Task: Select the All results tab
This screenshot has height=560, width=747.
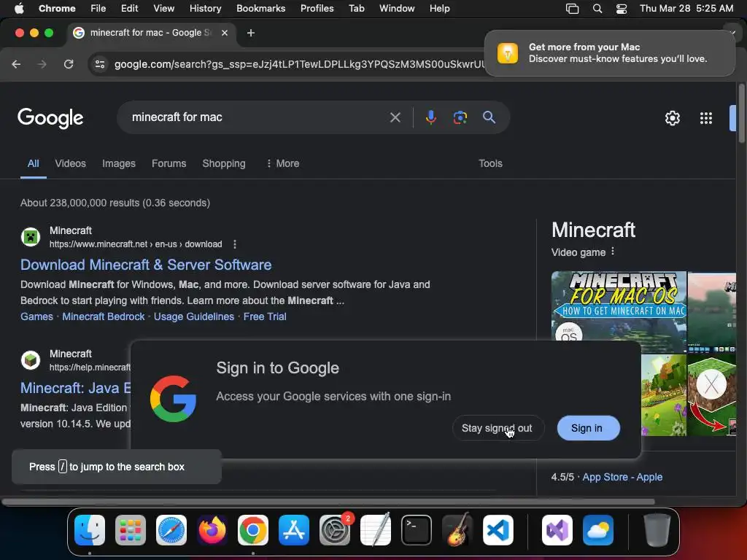Action: click(34, 163)
